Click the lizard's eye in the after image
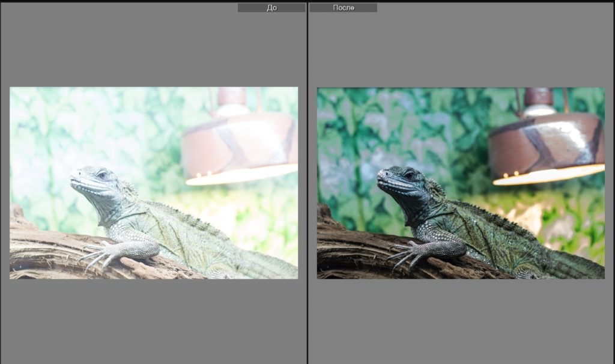This screenshot has width=615, height=364. click(x=409, y=175)
